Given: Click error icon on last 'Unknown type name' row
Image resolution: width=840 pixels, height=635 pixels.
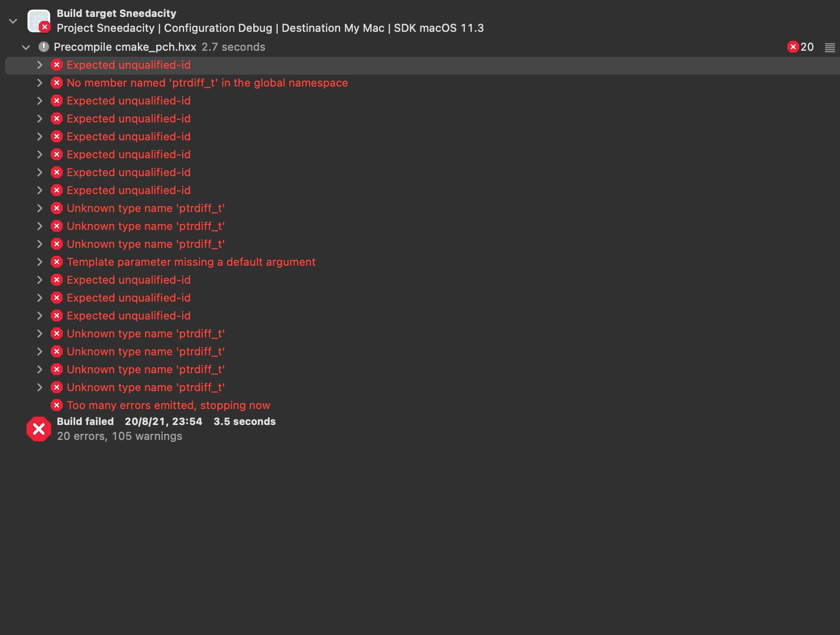Looking at the screenshot, I should pyautogui.click(x=56, y=387).
